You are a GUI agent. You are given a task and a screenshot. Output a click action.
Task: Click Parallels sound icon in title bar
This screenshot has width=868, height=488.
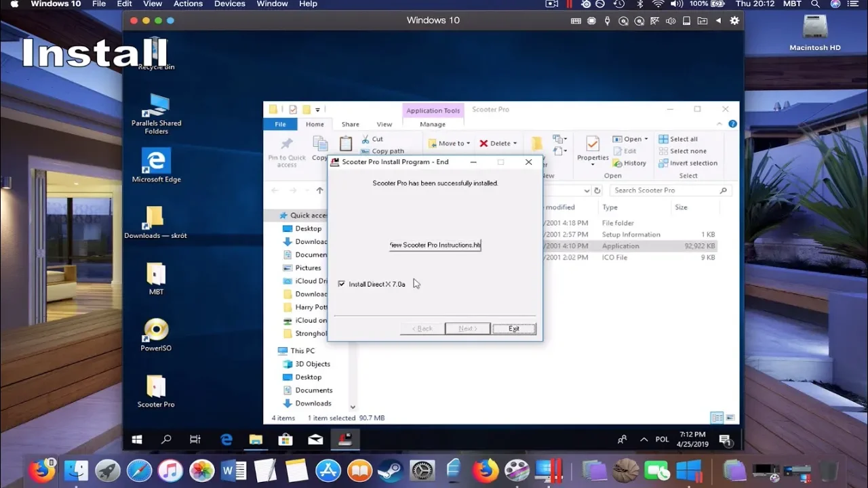tap(670, 20)
